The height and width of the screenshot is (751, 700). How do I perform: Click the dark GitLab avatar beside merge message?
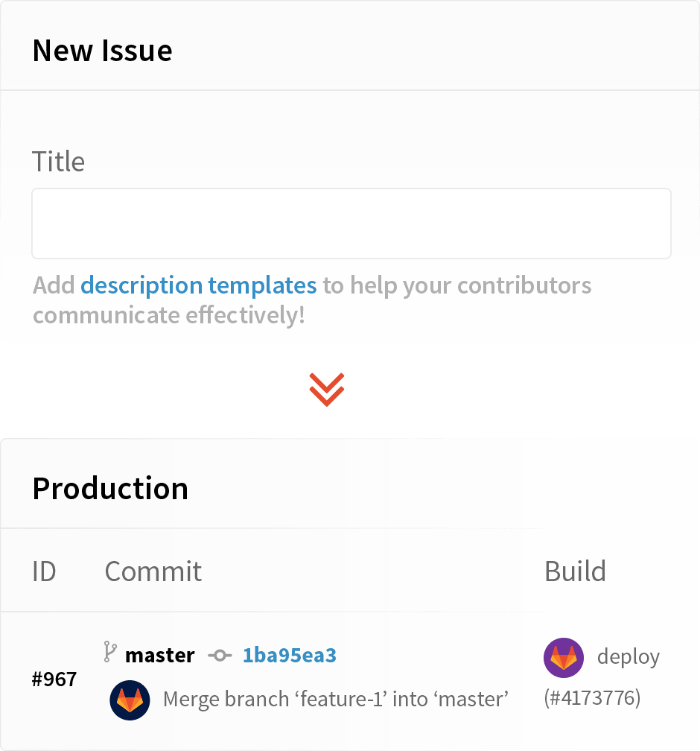point(130,700)
